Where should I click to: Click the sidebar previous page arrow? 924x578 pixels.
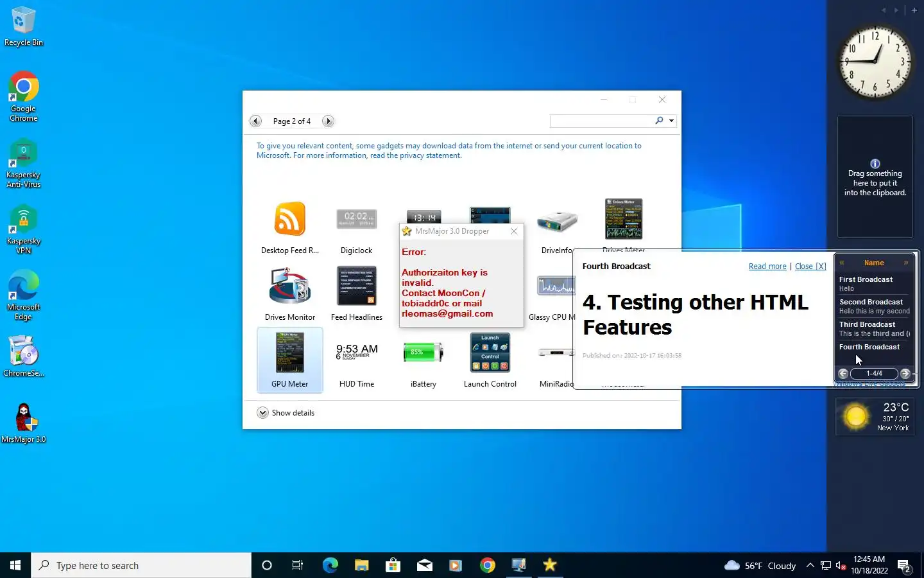[x=884, y=10]
